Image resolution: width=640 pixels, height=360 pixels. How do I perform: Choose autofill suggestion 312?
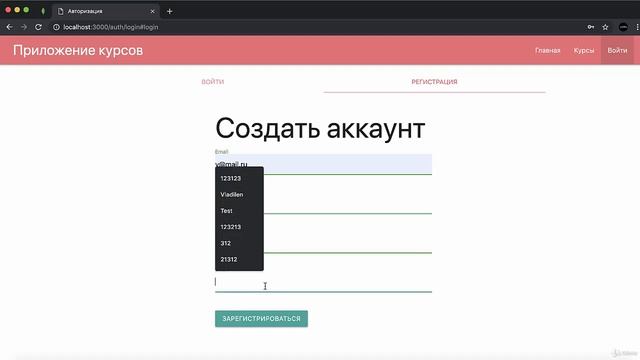coord(239,243)
